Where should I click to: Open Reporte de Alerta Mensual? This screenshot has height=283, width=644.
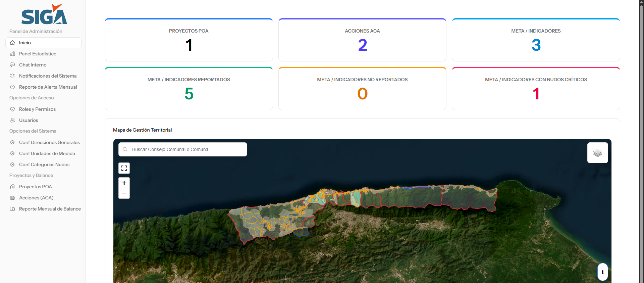point(48,87)
